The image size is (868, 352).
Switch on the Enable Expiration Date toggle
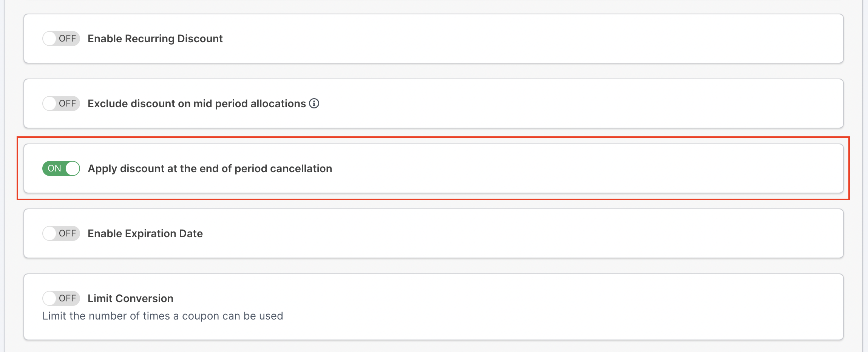[61, 233]
